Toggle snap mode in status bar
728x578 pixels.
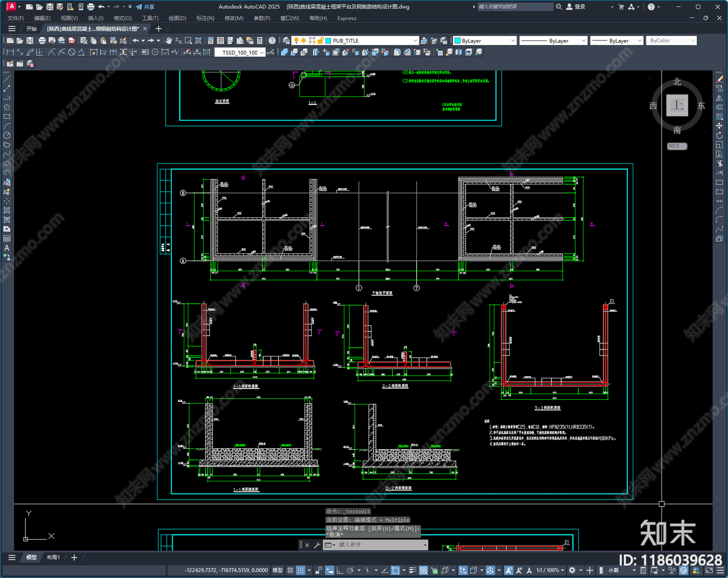click(301, 570)
